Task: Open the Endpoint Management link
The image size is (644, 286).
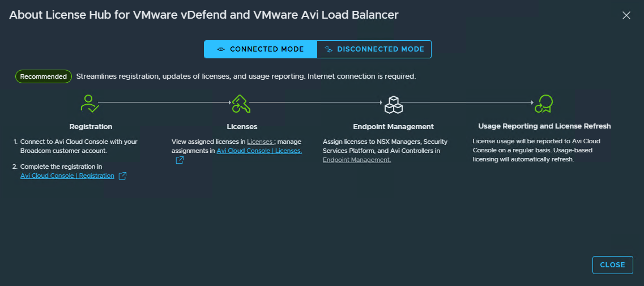Action: click(357, 160)
